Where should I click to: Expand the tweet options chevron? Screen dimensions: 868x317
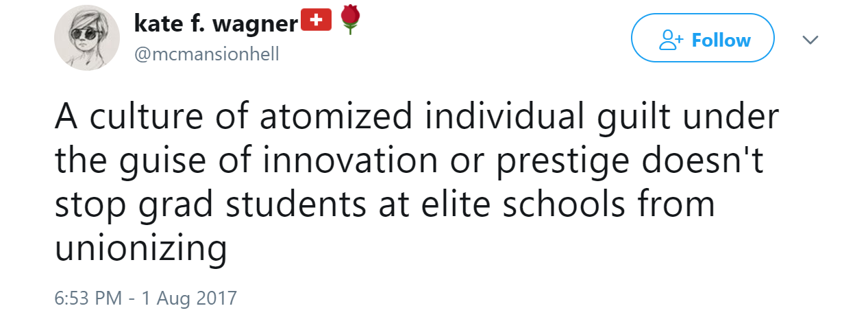tap(810, 40)
